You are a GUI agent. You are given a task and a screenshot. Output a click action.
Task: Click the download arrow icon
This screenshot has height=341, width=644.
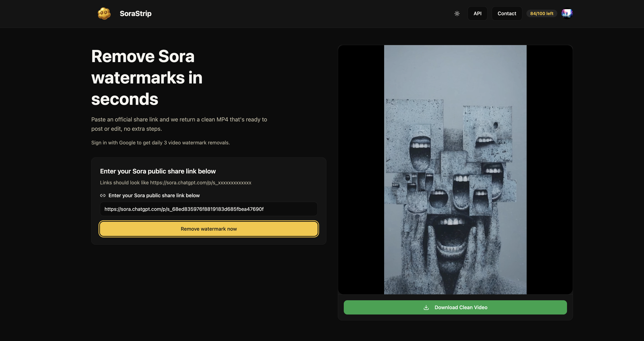coord(426,307)
